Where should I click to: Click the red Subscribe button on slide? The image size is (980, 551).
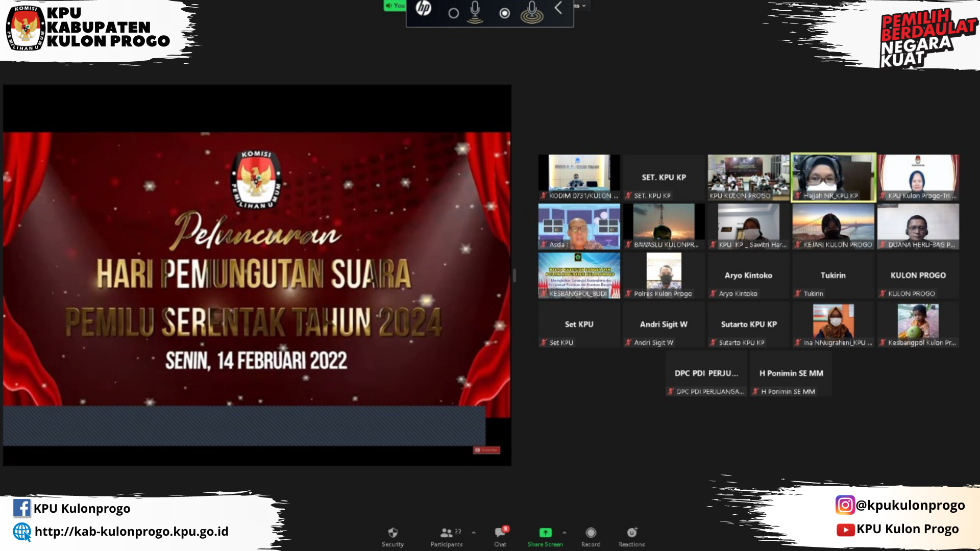pyautogui.click(x=486, y=450)
